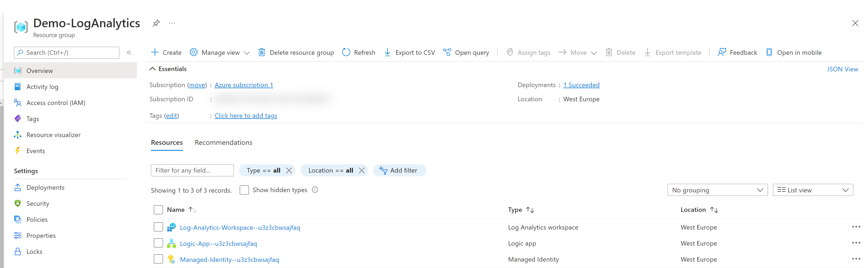Image resolution: width=868 pixels, height=268 pixels.
Task: Click the Refresh circular arrow icon
Action: click(x=346, y=52)
